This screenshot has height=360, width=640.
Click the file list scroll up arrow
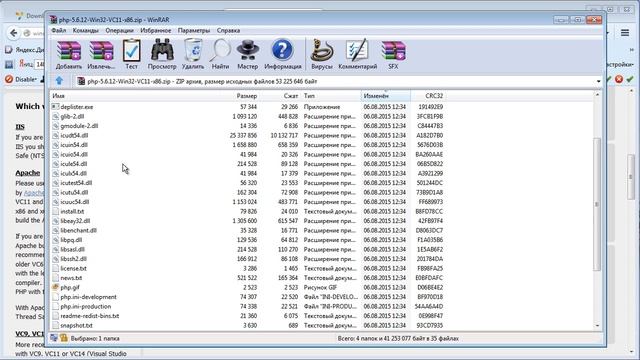point(597,95)
